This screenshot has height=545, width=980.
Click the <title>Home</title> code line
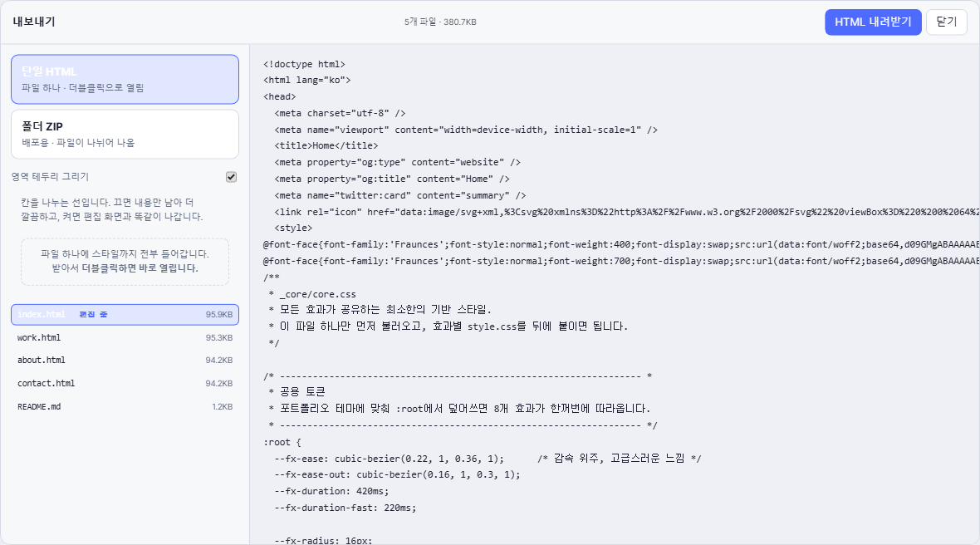click(326, 145)
